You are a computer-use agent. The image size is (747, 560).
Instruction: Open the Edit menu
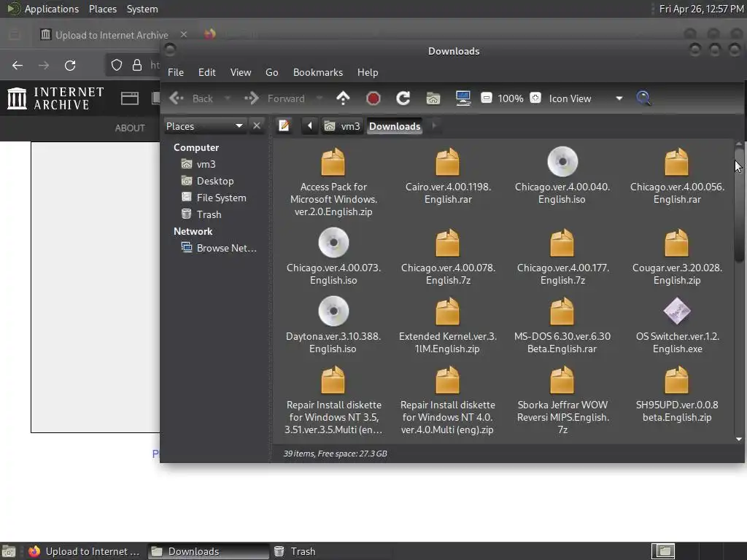click(x=206, y=72)
